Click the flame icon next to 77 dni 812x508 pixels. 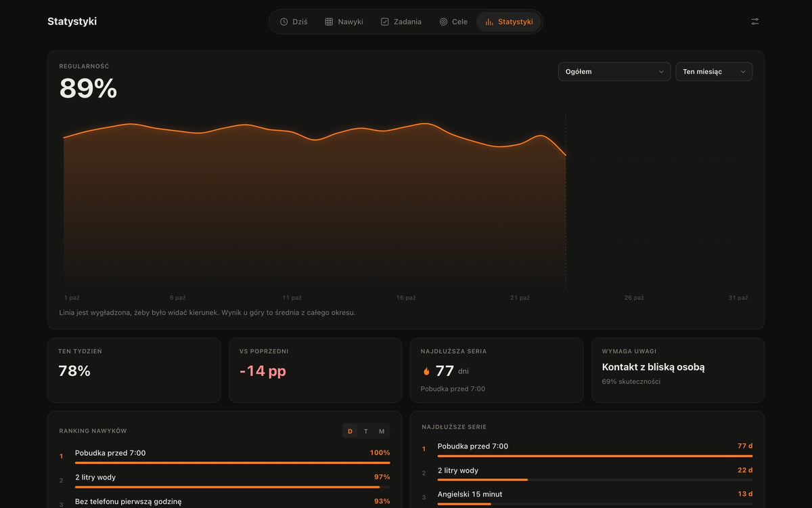426,371
